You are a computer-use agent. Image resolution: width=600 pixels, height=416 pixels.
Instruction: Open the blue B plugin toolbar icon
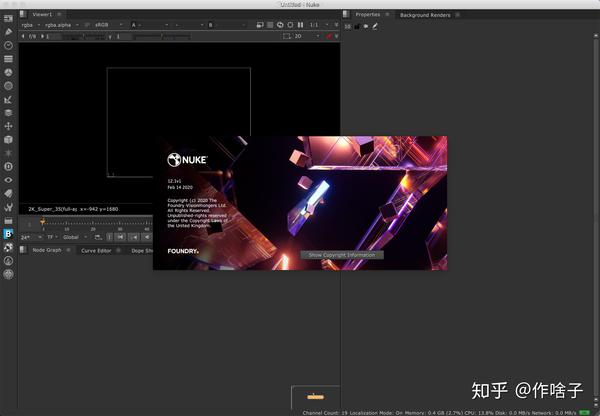click(x=8, y=234)
